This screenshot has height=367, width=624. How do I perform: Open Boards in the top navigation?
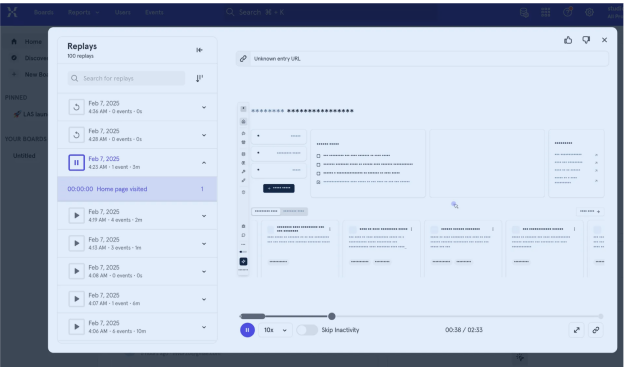click(44, 12)
